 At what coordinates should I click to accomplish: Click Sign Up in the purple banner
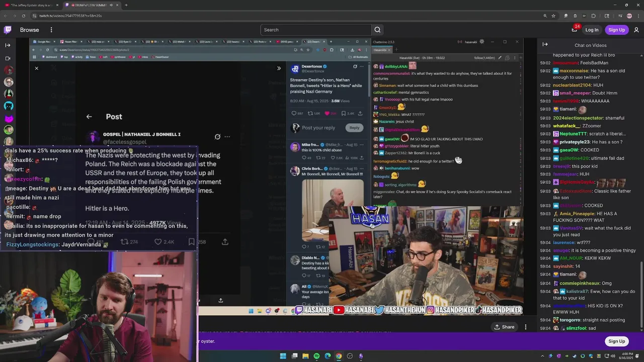click(x=616, y=341)
